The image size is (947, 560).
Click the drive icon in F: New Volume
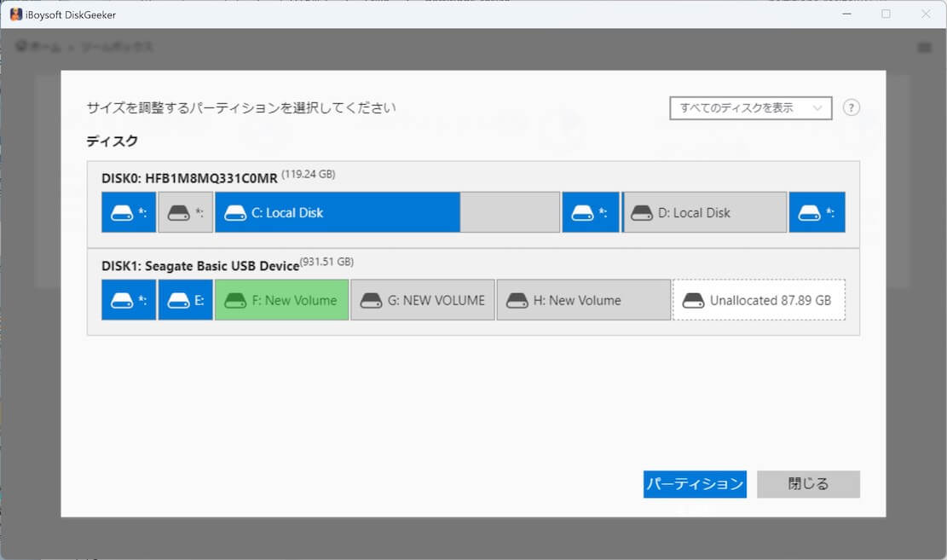(235, 300)
